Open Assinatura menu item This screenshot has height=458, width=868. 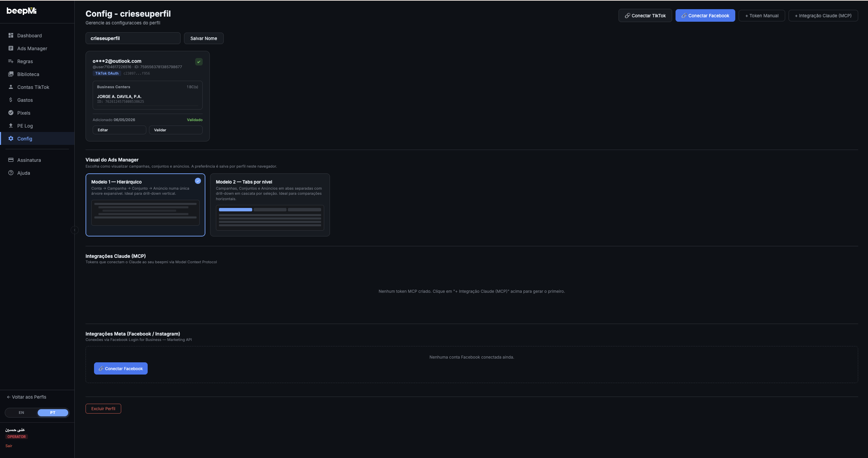click(37, 160)
